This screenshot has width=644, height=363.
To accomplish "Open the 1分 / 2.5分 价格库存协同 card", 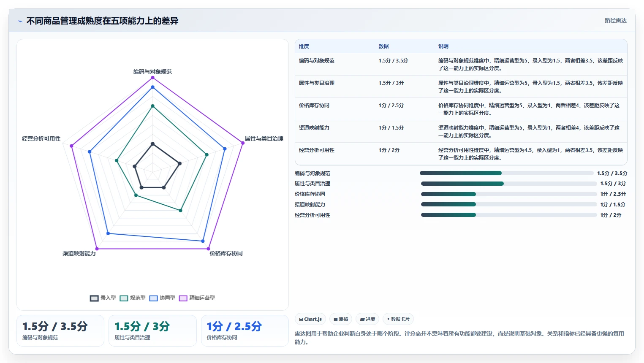I will [x=245, y=330].
